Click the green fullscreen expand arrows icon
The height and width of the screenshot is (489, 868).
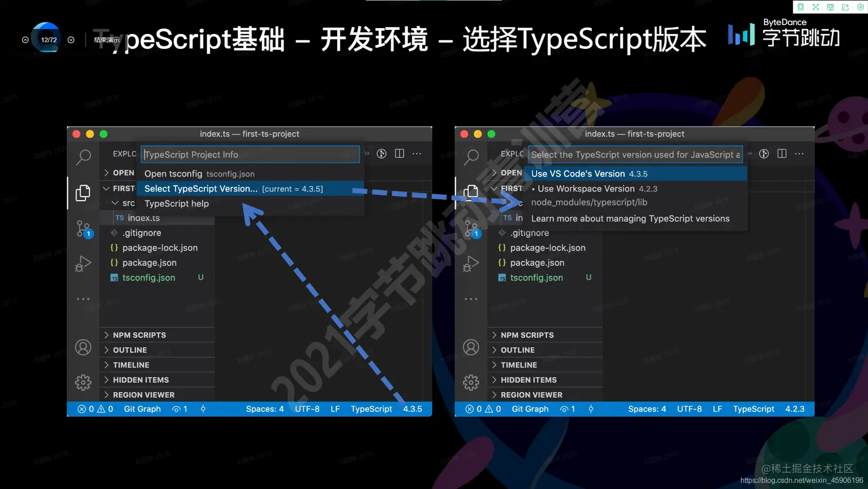point(816,7)
